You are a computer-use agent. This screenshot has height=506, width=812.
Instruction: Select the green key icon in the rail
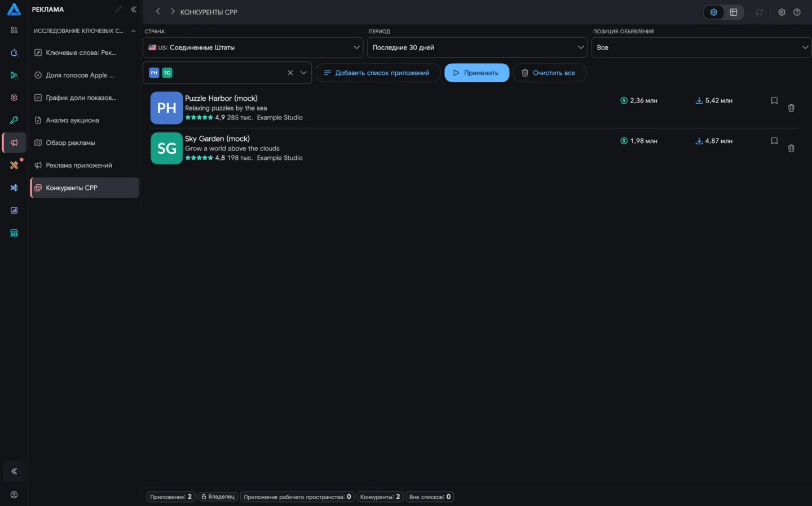pyautogui.click(x=14, y=120)
